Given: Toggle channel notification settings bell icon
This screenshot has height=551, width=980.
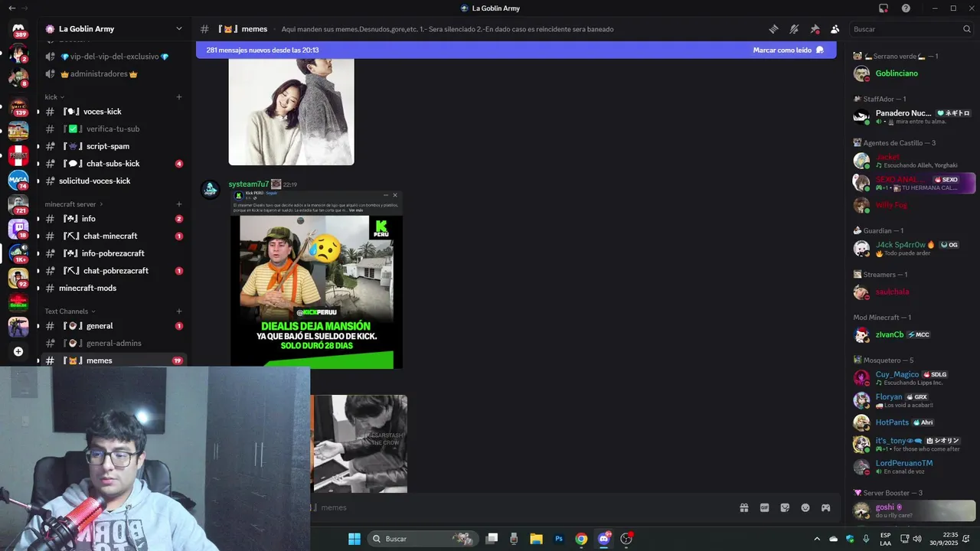Looking at the screenshot, I should pyautogui.click(x=794, y=29).
